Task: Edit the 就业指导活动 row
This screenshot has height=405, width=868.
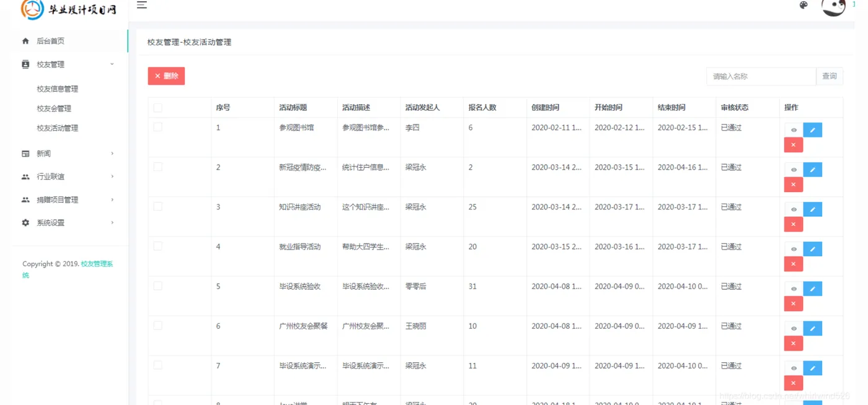Action: [x=813, y=249]
